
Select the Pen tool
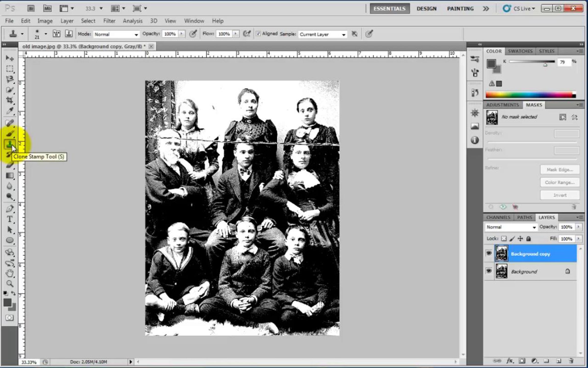coord(10,209)
